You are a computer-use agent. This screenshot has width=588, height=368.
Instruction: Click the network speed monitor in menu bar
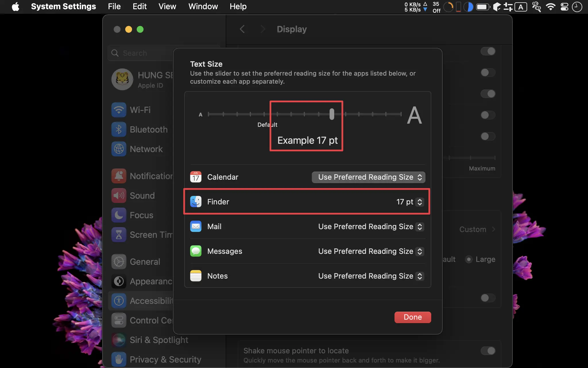(x=416, y=7)
